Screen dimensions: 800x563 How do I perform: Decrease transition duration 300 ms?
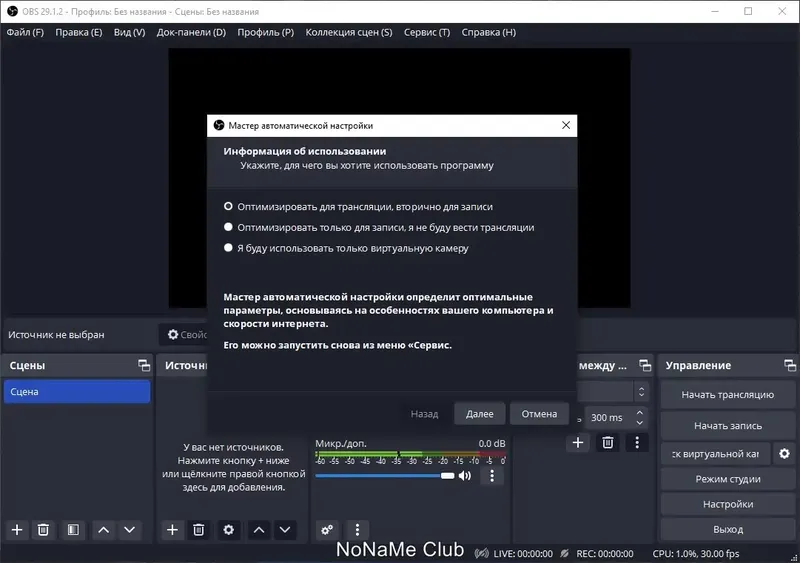coord(640,423)
